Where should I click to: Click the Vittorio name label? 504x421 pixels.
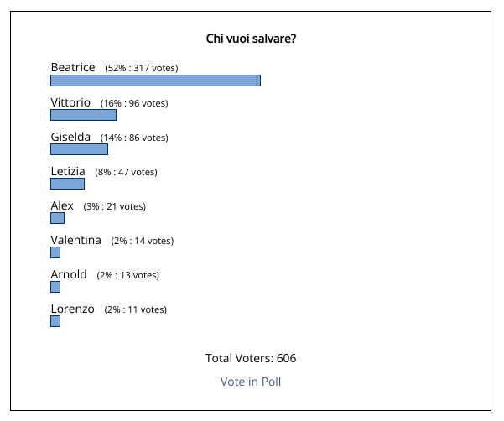pos(70,102)
